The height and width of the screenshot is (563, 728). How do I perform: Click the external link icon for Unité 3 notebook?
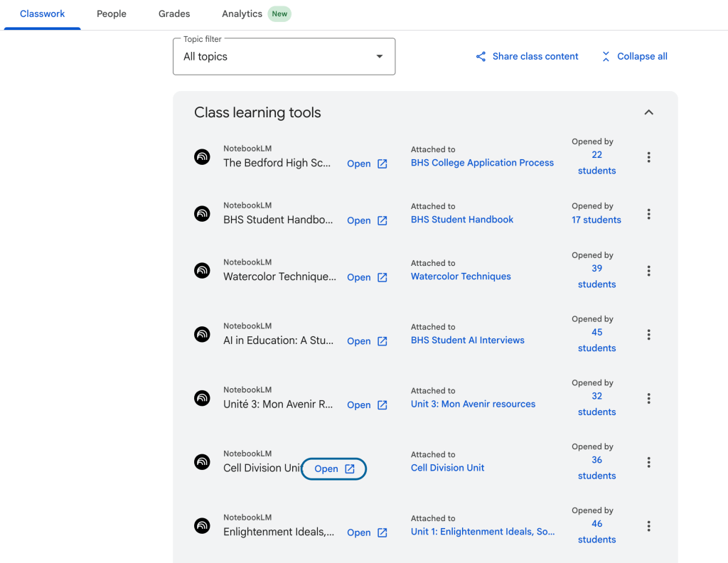tap(382, 405)
